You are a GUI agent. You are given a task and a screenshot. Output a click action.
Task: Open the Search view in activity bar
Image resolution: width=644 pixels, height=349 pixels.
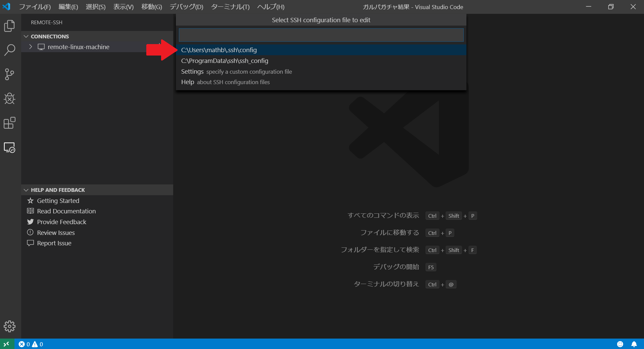(x=9, y=50)
